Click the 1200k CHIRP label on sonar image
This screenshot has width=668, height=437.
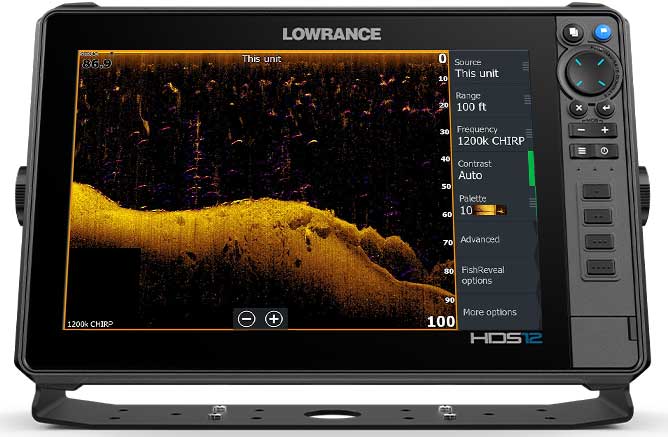click(90, 324)
